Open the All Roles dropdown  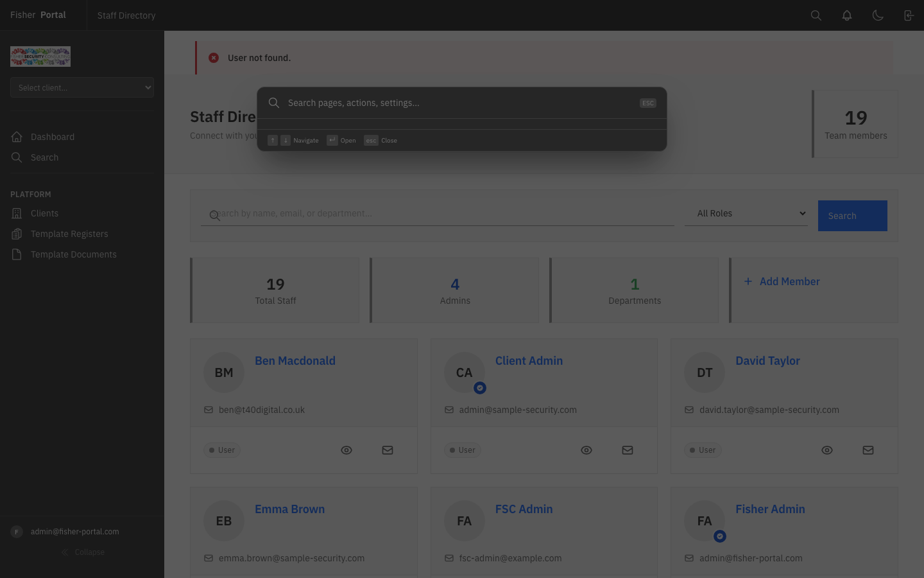(746, 213)
